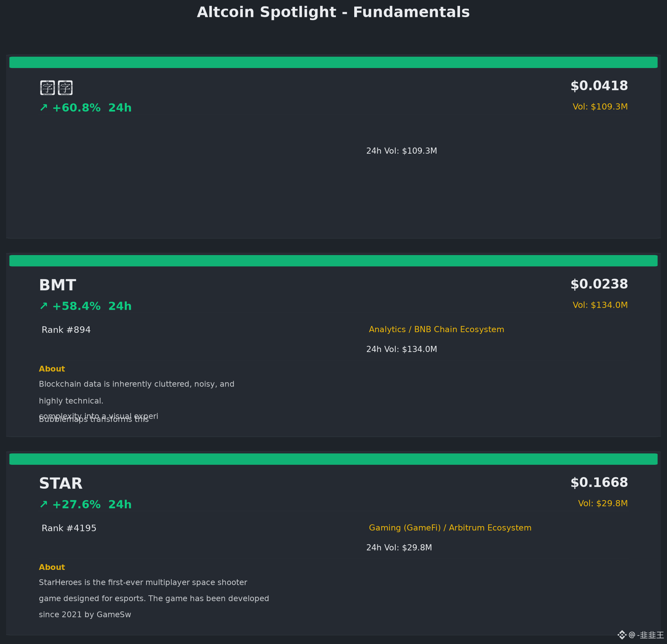Select the BMT token name
Screen dimensions: 667x644
click(57, 285)
